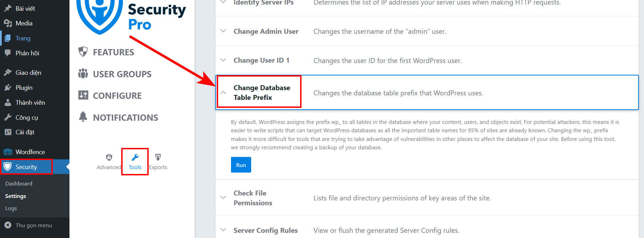Expand the Server Config Rules section
644x238 pixels.
[x=223, y=230]
